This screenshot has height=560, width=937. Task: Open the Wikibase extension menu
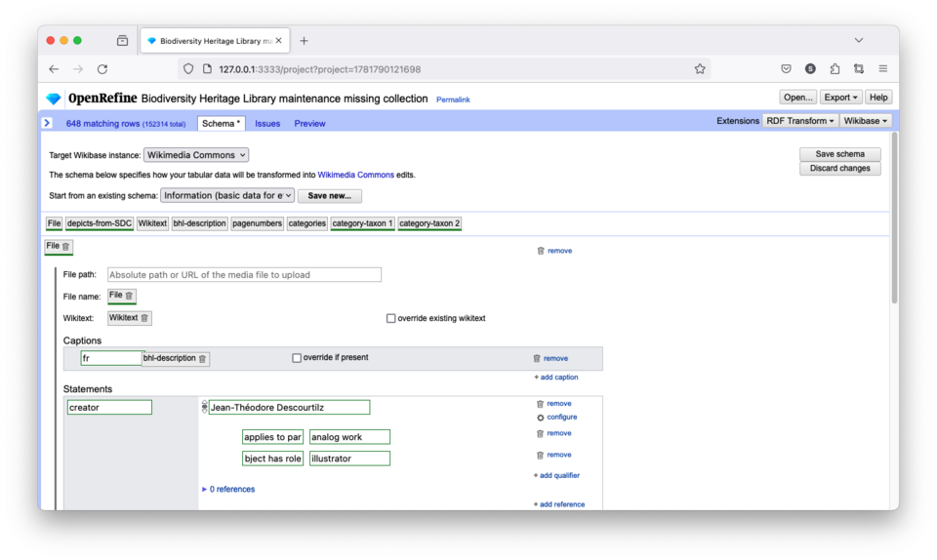866,121
